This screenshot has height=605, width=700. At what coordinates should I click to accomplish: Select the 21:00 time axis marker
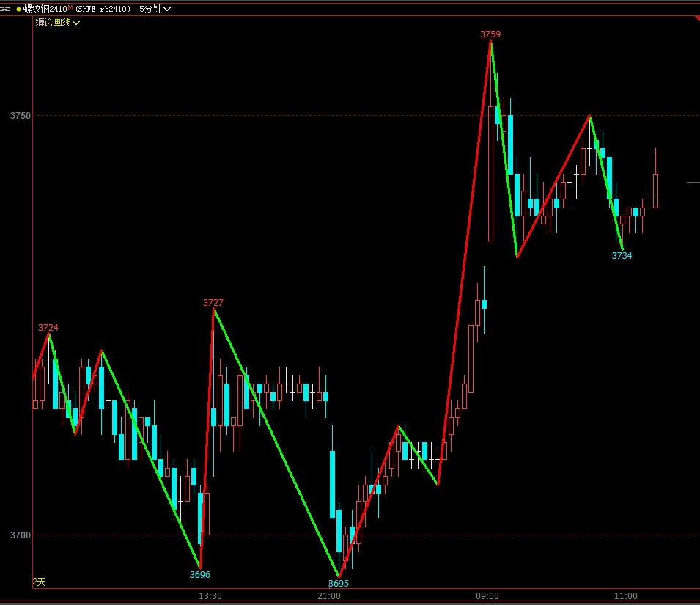click(329, 596)
